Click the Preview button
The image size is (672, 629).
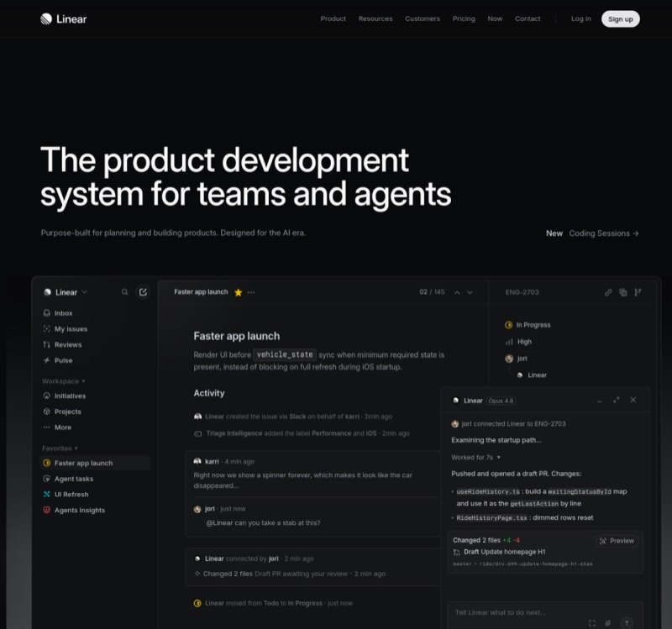click(617, 541)
